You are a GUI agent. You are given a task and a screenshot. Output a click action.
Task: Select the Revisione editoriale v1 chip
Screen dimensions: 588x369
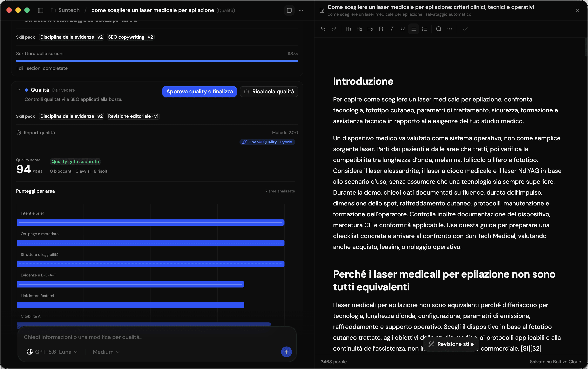tap(133, 116)
